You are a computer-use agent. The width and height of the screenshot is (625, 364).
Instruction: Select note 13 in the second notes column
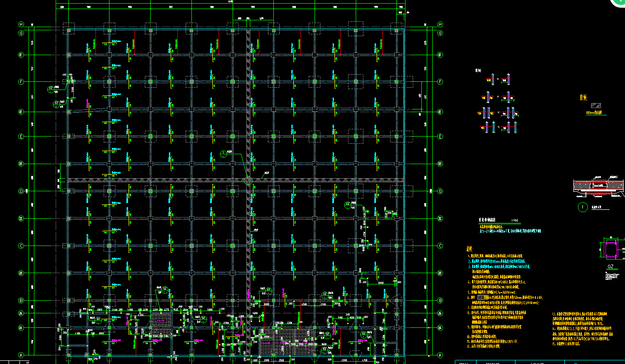(580, 319)
